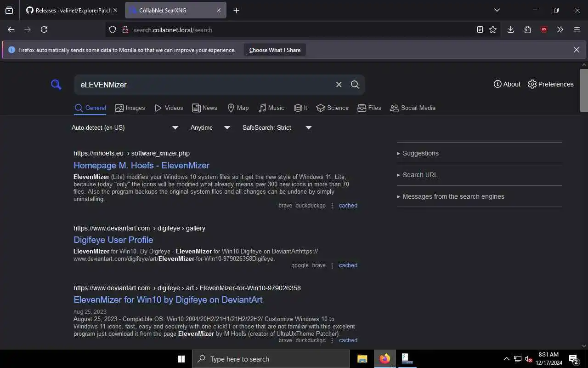The width and height of the screenshot is (588, 368).
Task: Open the Windows Start menu
Action: pos(181,359)
